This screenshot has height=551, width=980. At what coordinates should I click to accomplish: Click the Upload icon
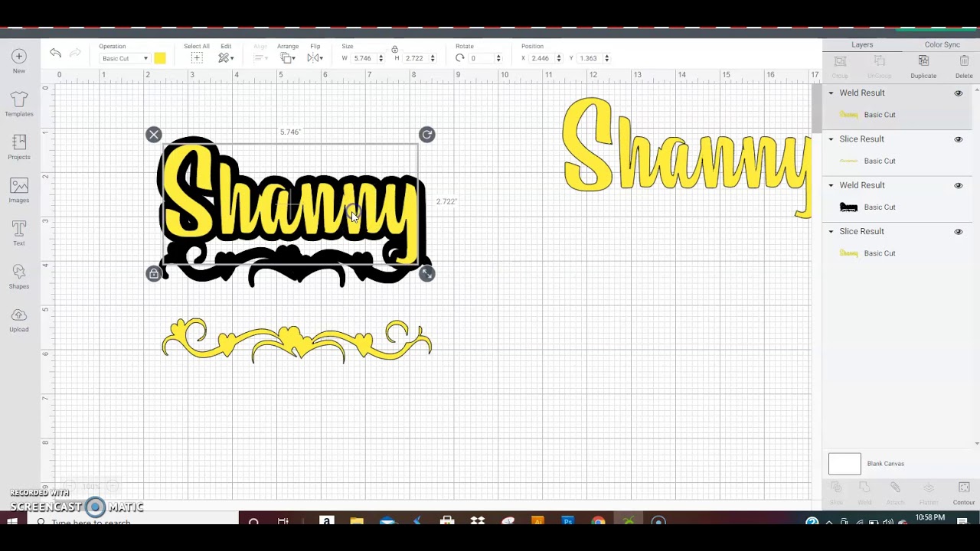pyautogui.click(x=19, y=315)
